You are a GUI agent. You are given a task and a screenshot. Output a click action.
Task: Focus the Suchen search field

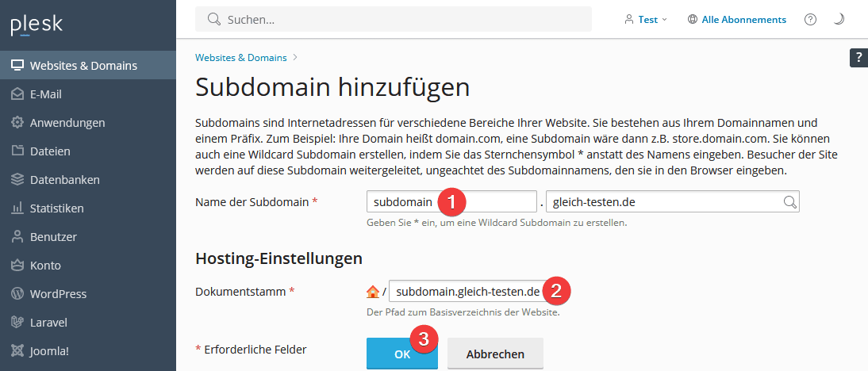pyautogui.click(x=394, y=19)
